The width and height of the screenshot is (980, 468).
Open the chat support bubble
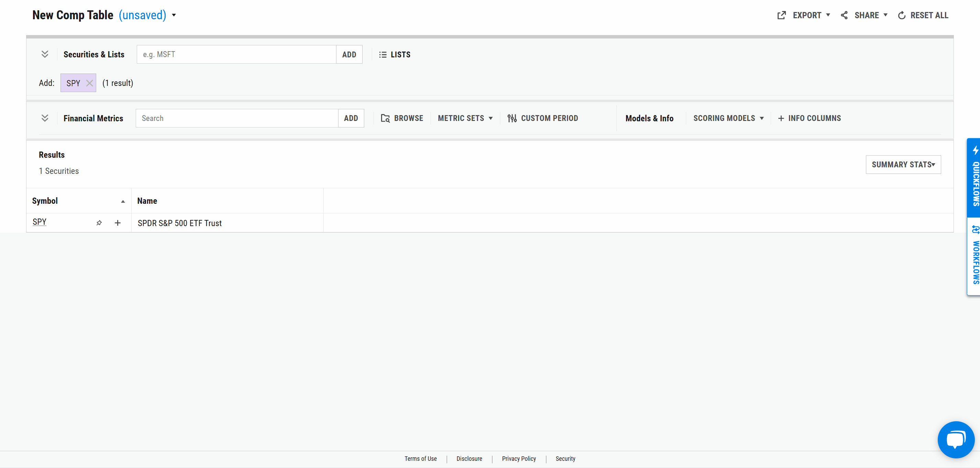tap(956, 439)
